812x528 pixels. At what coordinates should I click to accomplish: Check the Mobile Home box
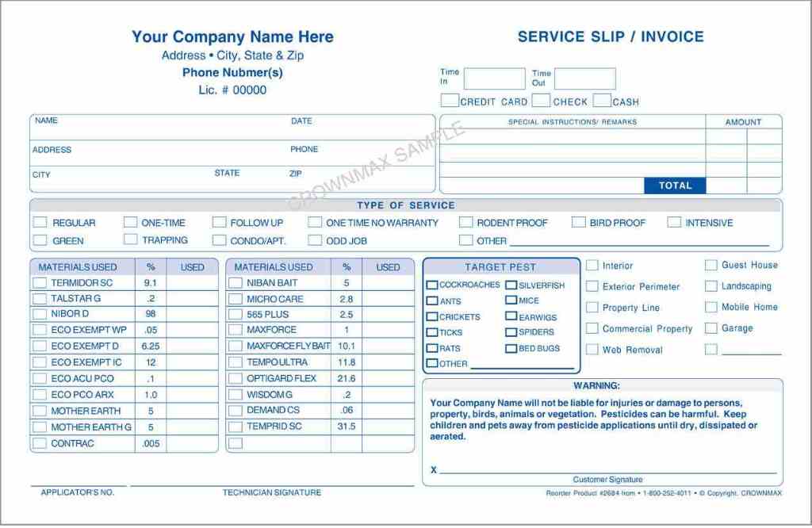pyautogui.click(x=711, y=307)
